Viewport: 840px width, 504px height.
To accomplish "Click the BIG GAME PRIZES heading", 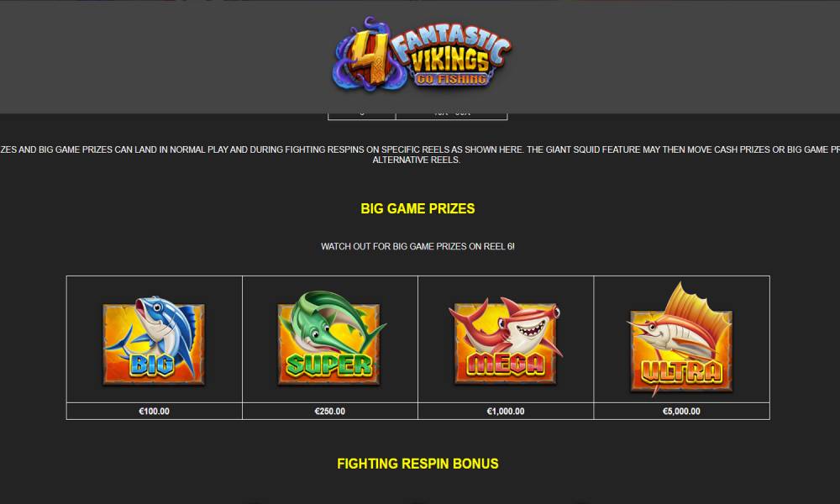I will click(x=417, y=208).
